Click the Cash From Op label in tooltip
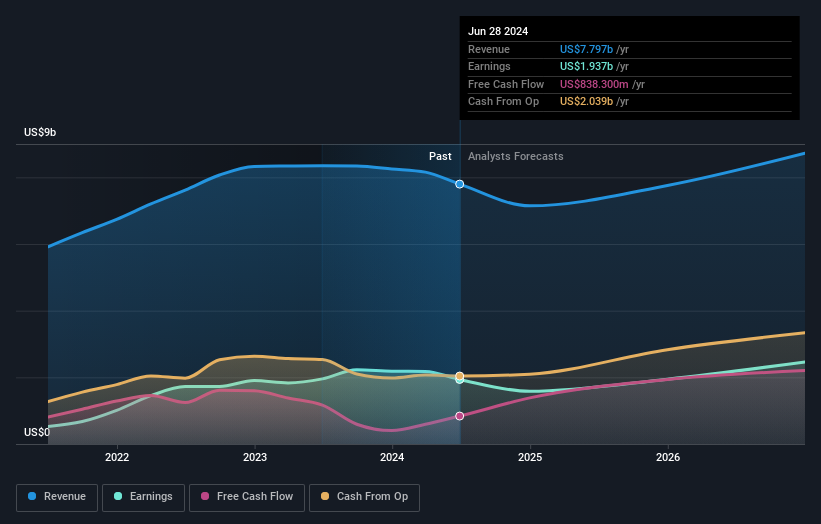Image resolution: width=821 pixels, height=524 pixels. pyautogui.click(x=503, y=102)
